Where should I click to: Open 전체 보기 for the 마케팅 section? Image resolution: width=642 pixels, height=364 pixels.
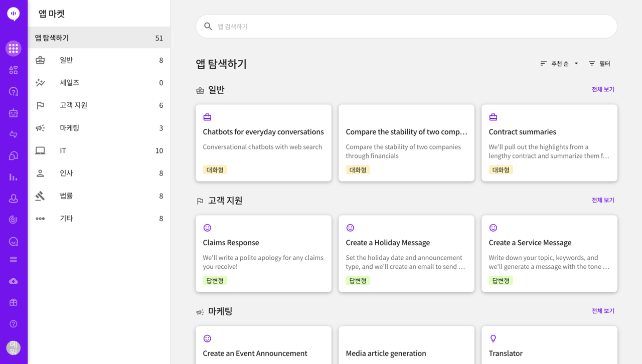point(602,311)
